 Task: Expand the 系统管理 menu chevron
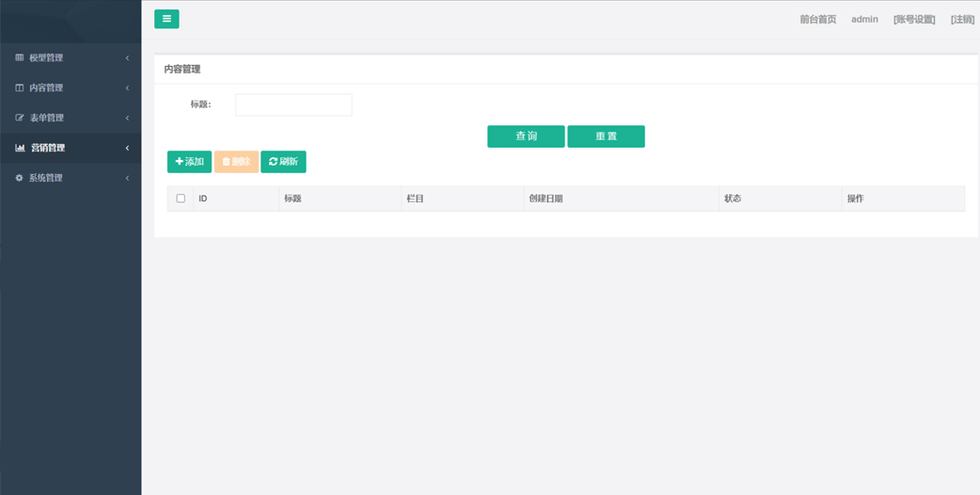127,178
